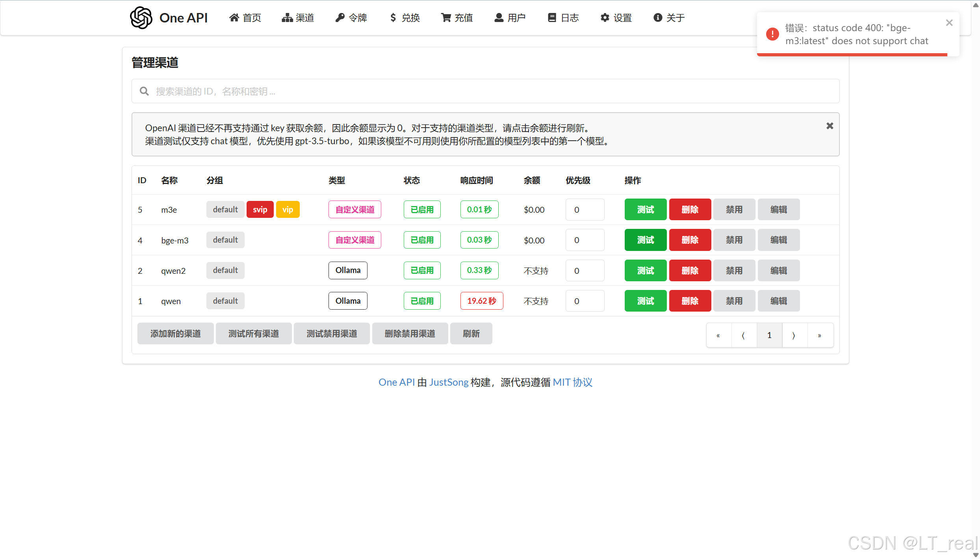Test the m3e channel
The image size is (980, 559).
pyautogui.click(x=645, y=210)
